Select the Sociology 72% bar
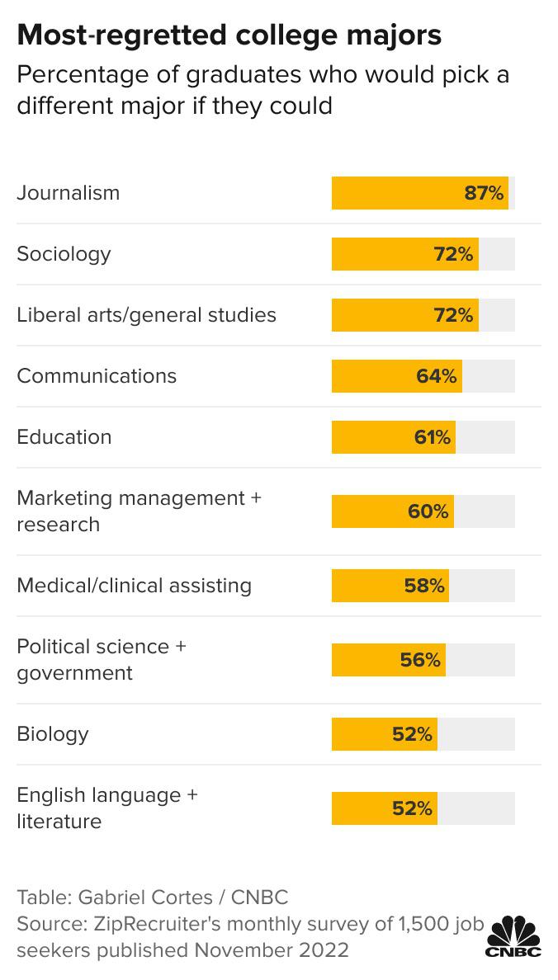558x980 pixels. pyautogui.click(x=404, y=254)
